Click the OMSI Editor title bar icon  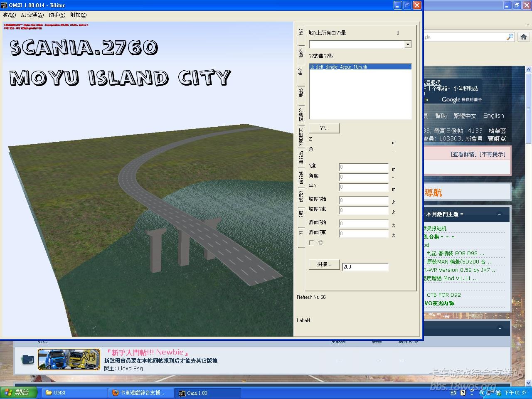click(4, 5)
